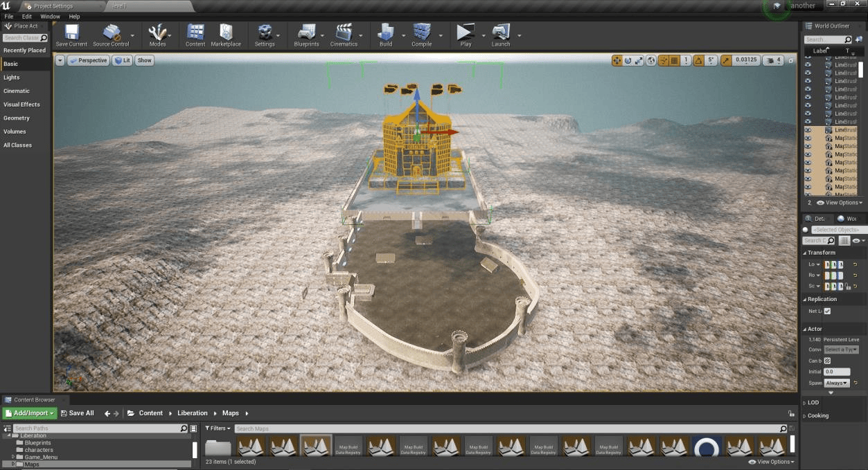Expand the Cooking section in Details
Screen dimensions: 868x470
tap(804, 415)
